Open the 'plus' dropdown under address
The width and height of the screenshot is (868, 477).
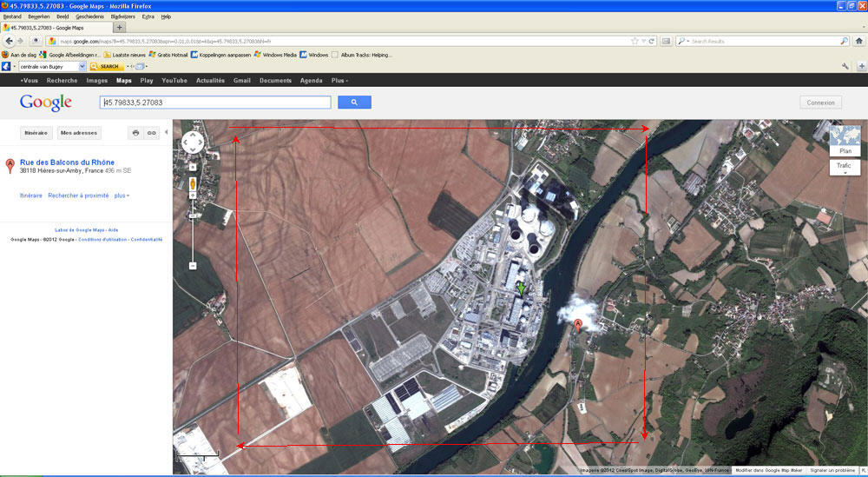(x=122, y=195)
